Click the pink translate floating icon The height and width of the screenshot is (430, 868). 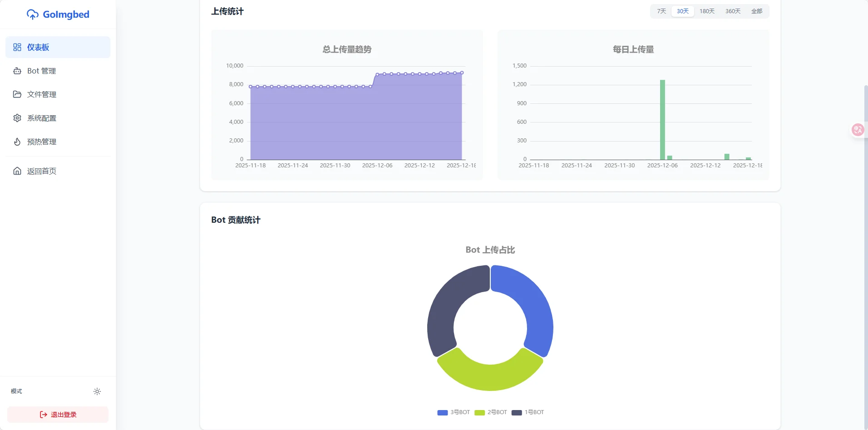tap(858, 130)
